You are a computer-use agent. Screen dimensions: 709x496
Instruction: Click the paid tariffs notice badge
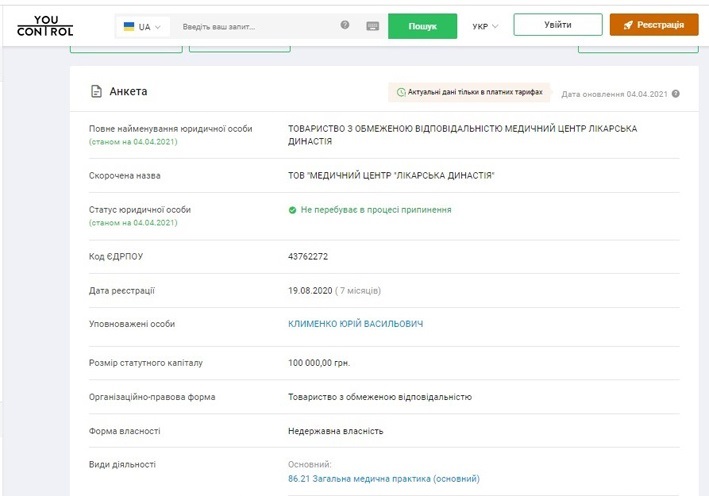pos(469,92)
